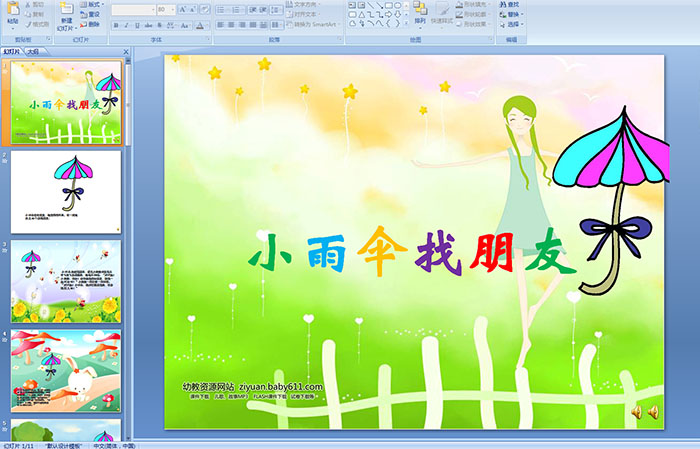Open the text columns dropdown
The image size is (700, 449).
point(277,25)
